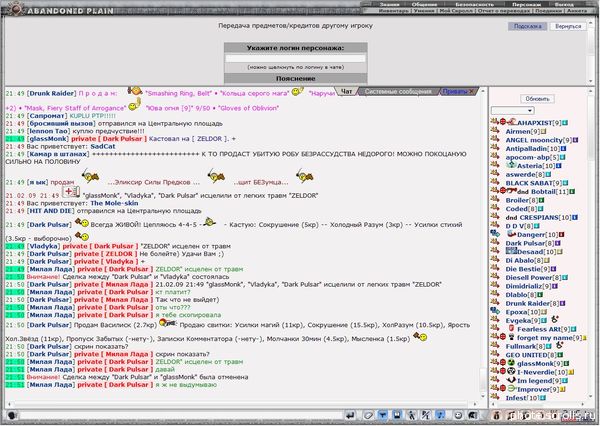Close the Приваты tab with the X
Screen dimensions: 600x426
(471, 91)
